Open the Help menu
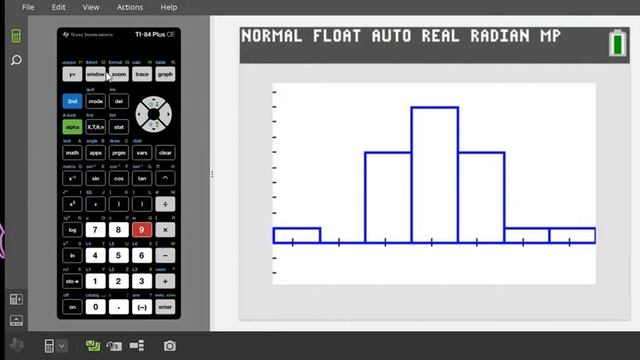640x360 pixels. [x=169, y=7]
